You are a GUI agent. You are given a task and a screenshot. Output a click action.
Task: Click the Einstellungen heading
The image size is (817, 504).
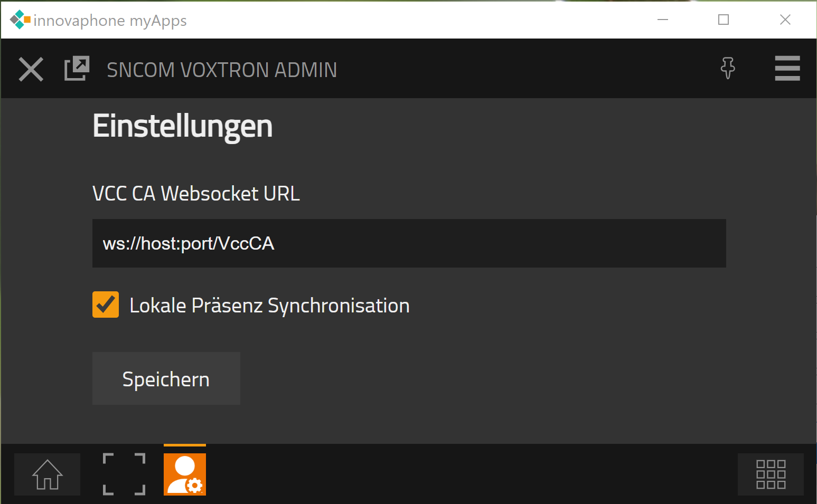point(183,126)
